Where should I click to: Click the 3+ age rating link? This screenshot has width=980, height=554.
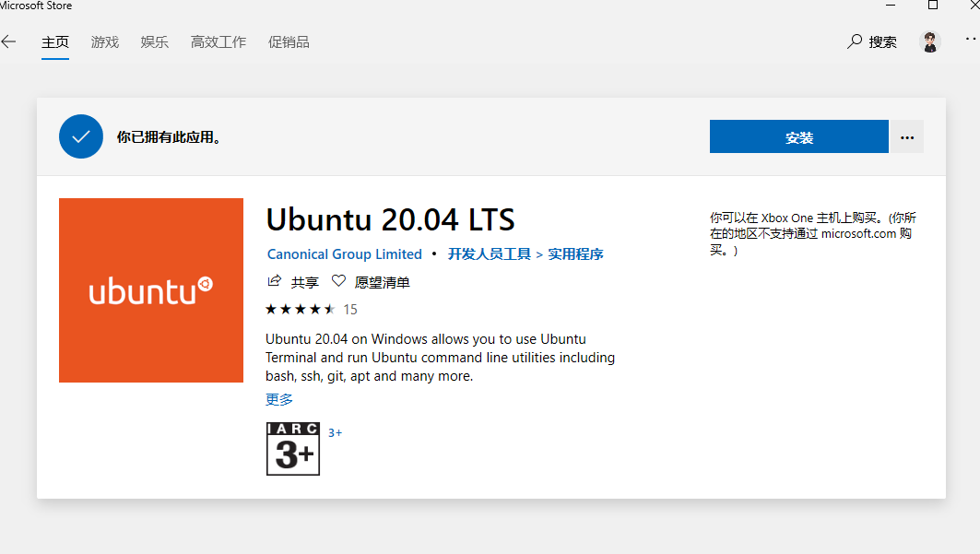pos(335,433)
